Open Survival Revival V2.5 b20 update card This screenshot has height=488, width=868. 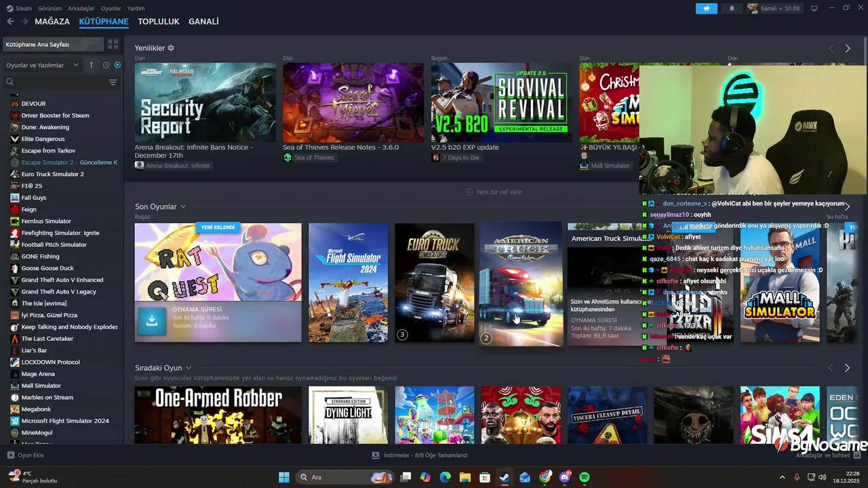[502, 102]
